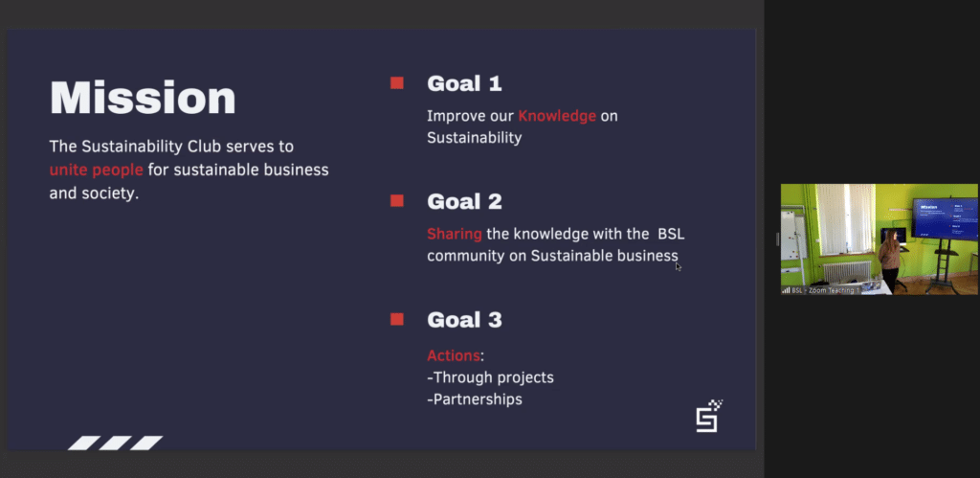980x478 pixels.
Task: Click the white diagonal stripes at slide bottom
Action: 115,443
